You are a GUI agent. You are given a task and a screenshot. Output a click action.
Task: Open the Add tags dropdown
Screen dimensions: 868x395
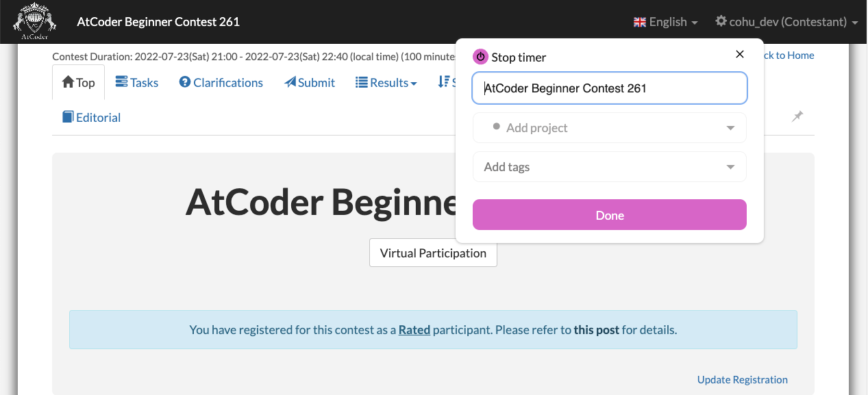[610, 167]
